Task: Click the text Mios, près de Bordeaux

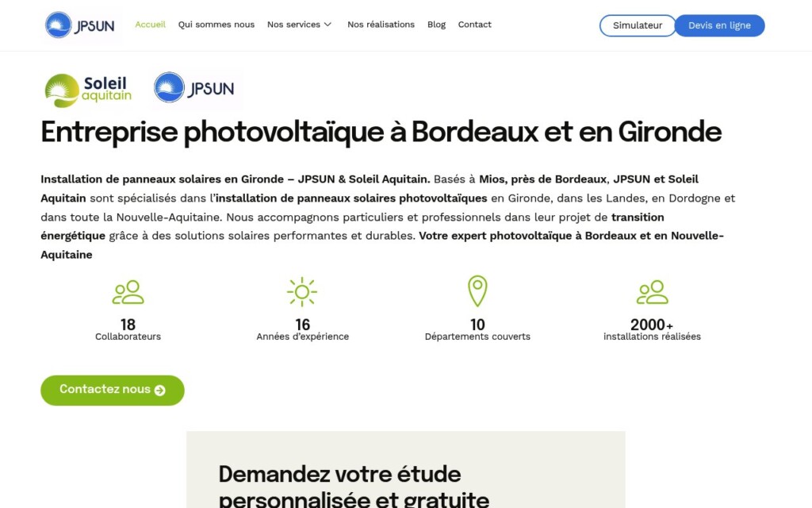Action: coord(542,179)
